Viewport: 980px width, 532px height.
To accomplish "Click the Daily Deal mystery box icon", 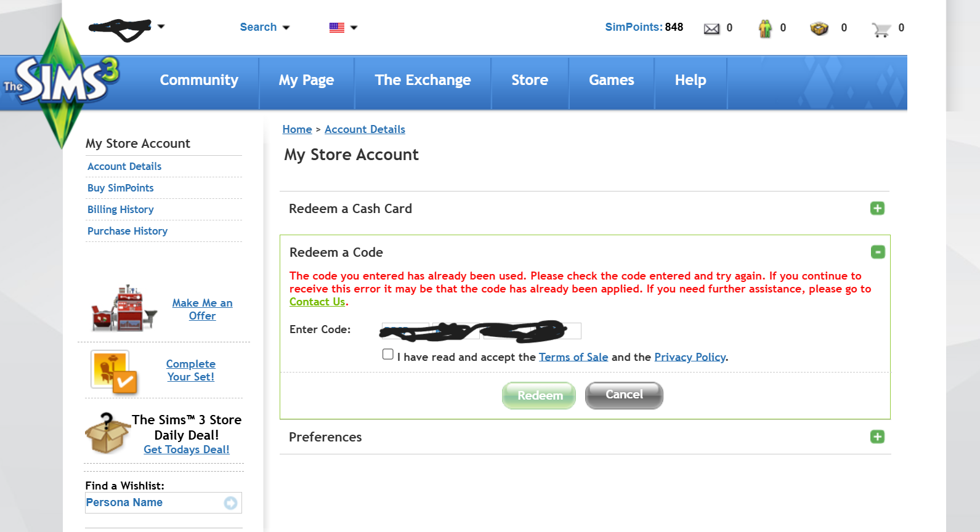I will pyautogui.click(x=107, y=433).
